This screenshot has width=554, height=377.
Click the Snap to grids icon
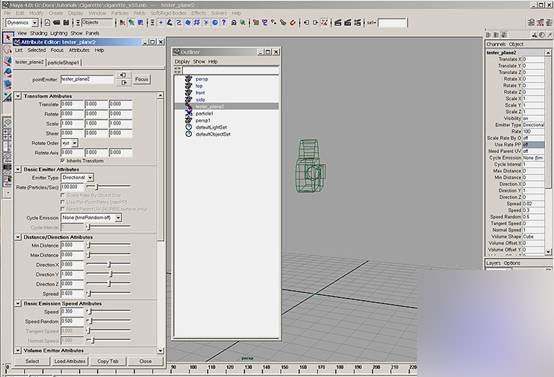point(256,23)
